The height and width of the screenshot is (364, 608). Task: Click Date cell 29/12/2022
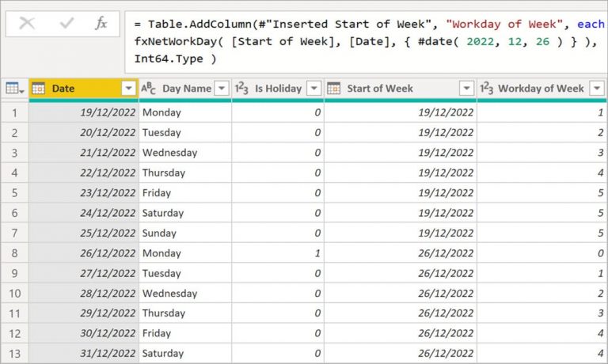pos(84,313)
